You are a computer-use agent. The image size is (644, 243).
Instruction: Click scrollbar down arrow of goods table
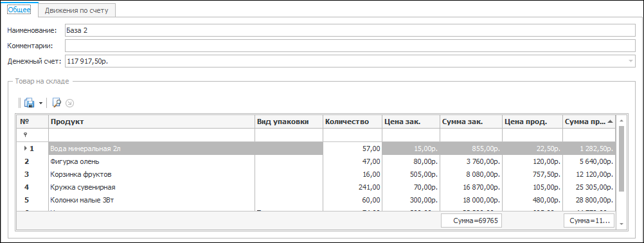coord(622,224)
